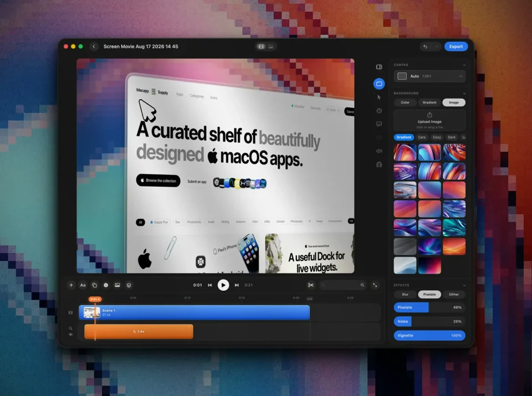Screen dimensions: 532x396
Task: Select the blue Gradient category chip
Action: click(404, 137)
